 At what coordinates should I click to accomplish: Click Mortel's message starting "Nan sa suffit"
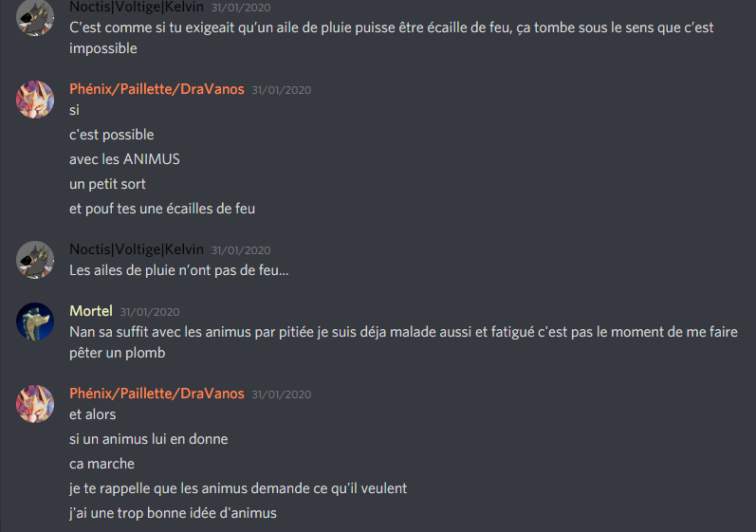403,342
